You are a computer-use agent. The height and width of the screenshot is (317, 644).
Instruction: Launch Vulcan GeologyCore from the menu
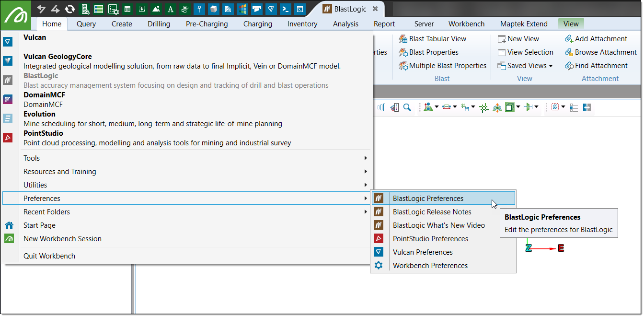pyautogui.click(x=187, y=61)
